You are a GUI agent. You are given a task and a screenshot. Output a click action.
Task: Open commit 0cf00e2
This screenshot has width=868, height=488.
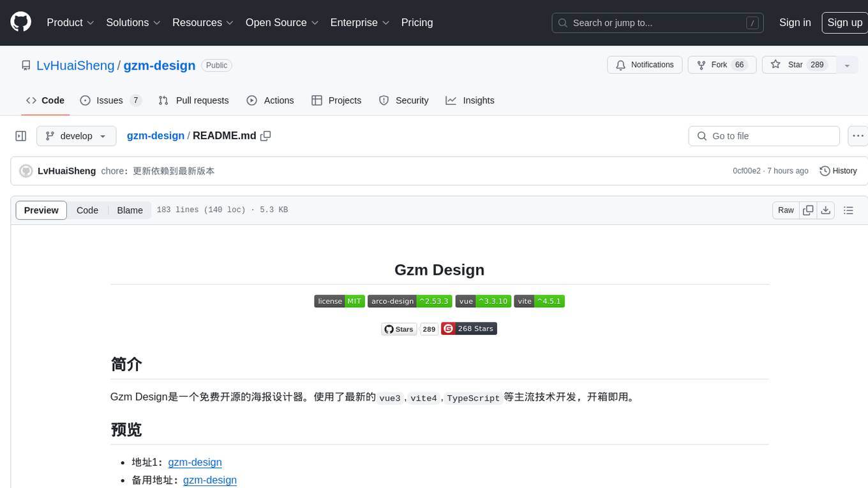click(x=747, y=171)
